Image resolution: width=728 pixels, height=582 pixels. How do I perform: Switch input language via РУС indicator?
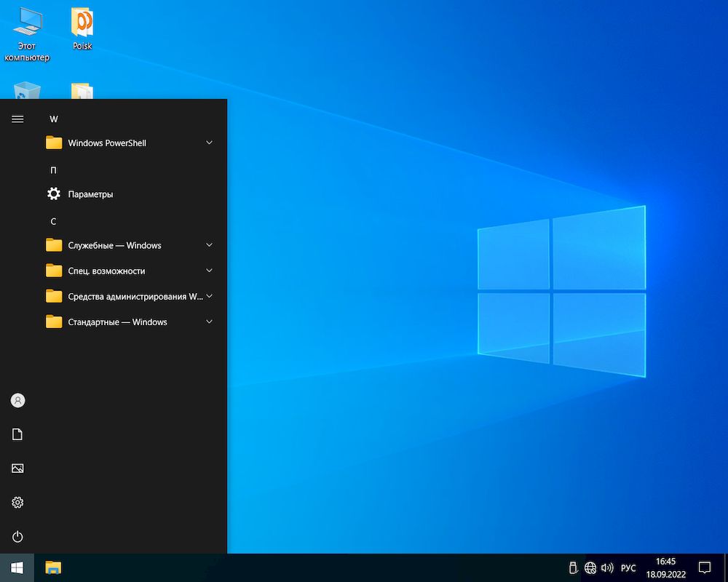[x=628, y=567]
